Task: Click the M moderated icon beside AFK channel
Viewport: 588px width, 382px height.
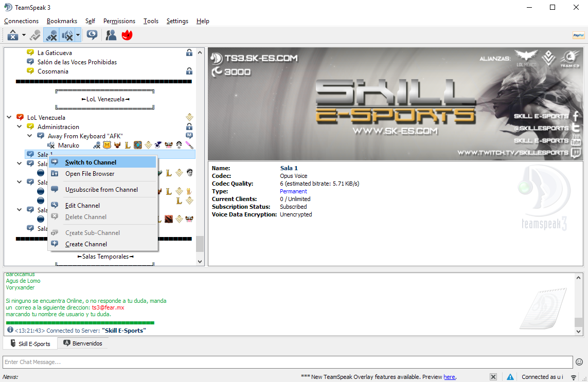Action: tap(189, 136)
